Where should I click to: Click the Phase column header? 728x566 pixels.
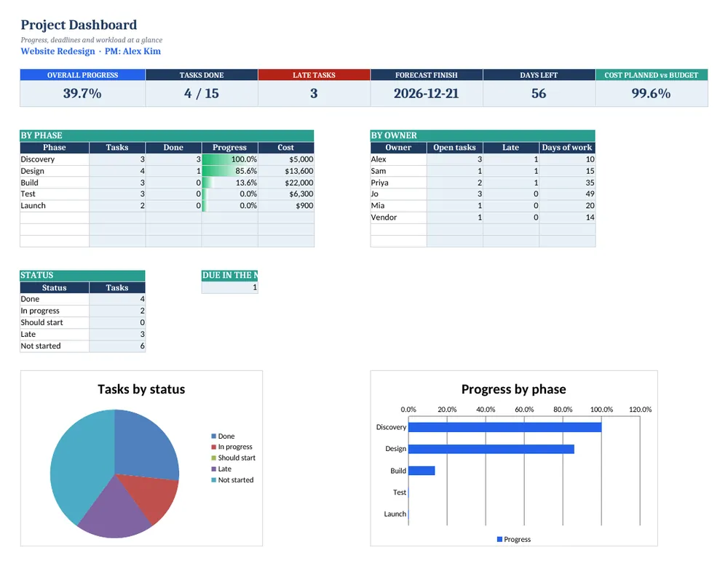(55, 148)
